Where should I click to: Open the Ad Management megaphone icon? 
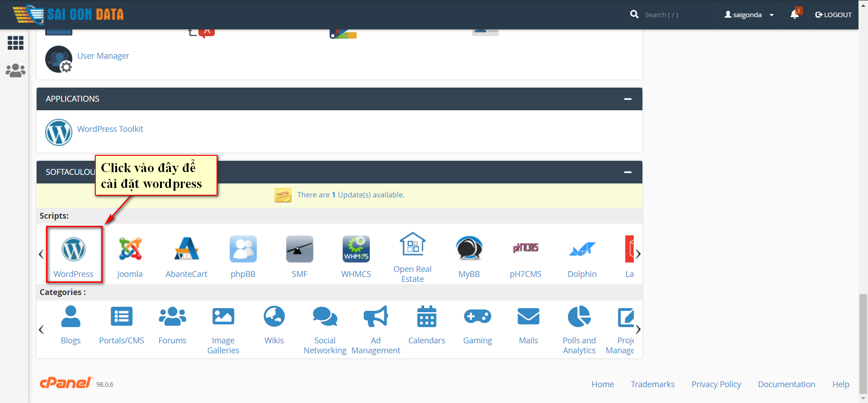[376, 316]
